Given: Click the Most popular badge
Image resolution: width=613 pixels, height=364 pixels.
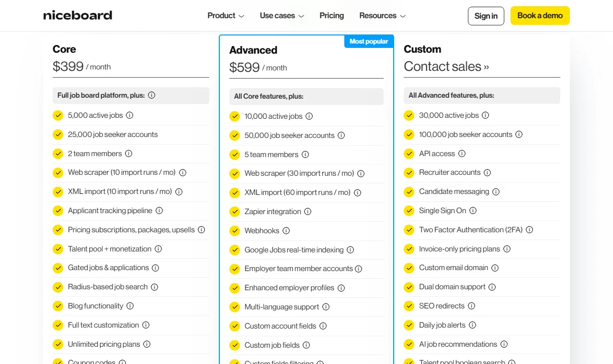Looking at the screenshot, I should (x=369, y=42).
